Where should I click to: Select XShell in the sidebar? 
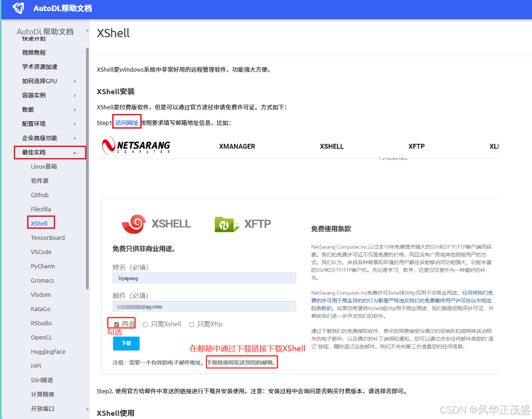click(x=40, y=223)
